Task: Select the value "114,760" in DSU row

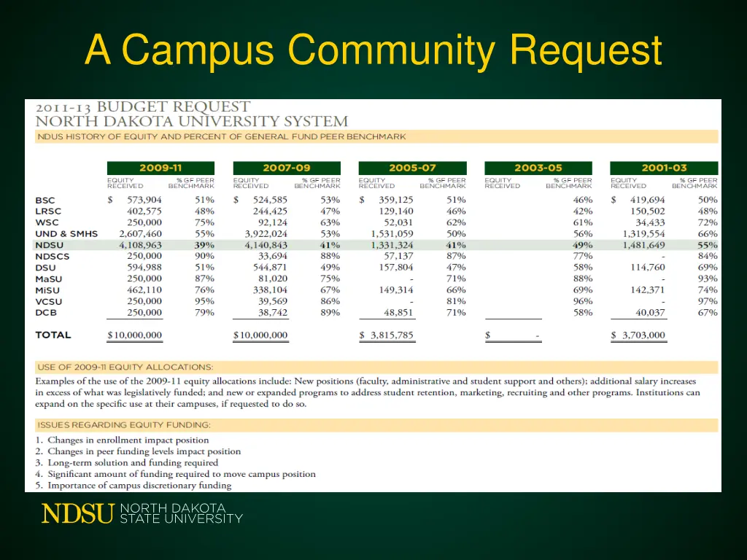Action: click(x=648, y=268)
